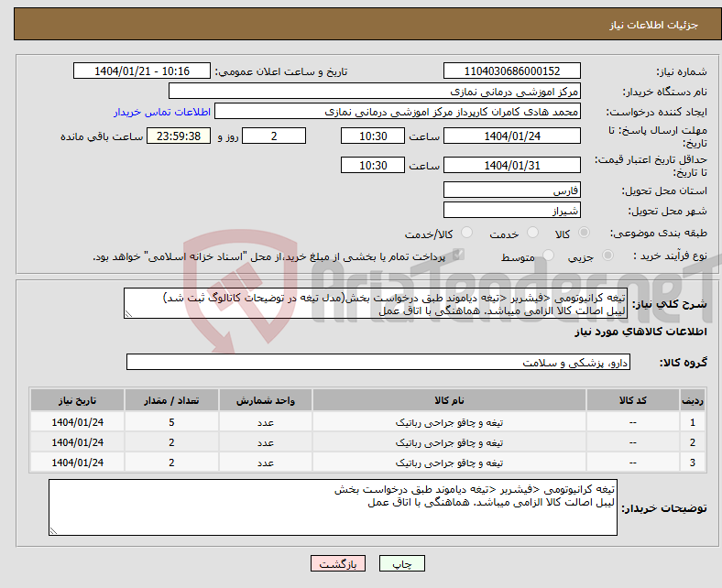
Task: Toggle the Islamic treasury payment checkbox
Action: click(x=458, y=255)
